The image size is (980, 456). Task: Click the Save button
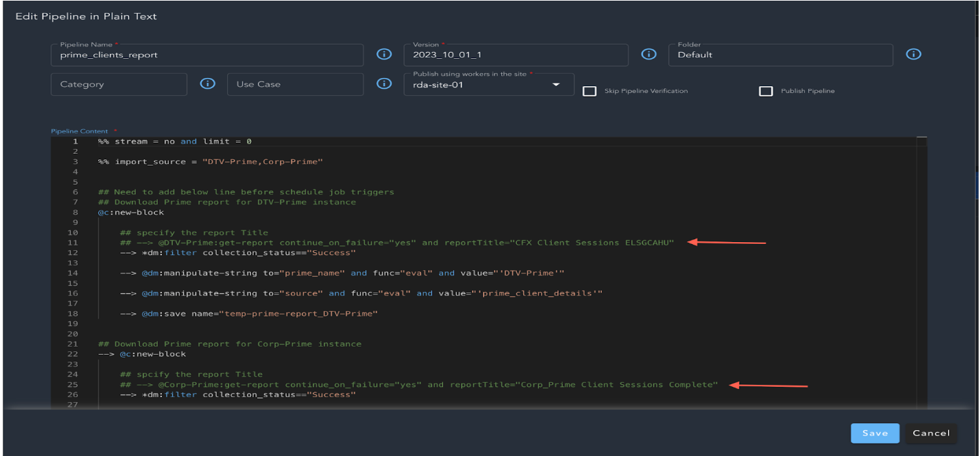pyautogui.click(x=875, y=433)
